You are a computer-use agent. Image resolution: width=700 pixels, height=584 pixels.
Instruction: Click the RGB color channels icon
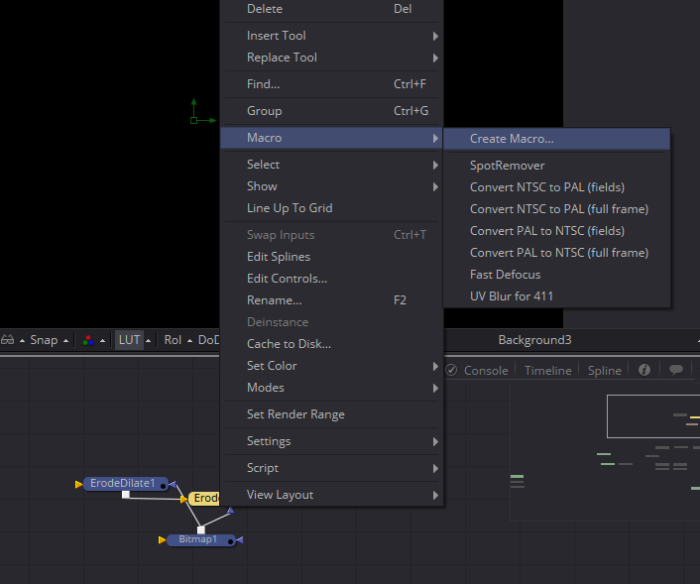88,340
